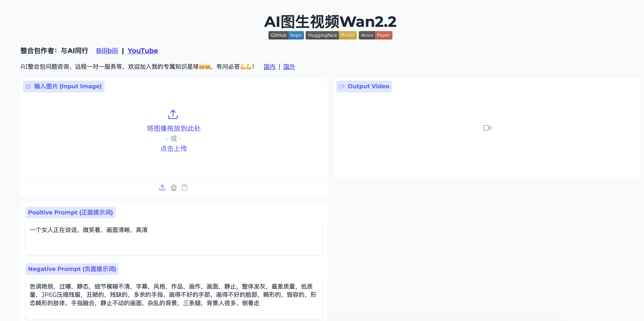Click inside the Positive Prompt text box
This screenshot has height=321, width=644.
[x=173, y=238]
